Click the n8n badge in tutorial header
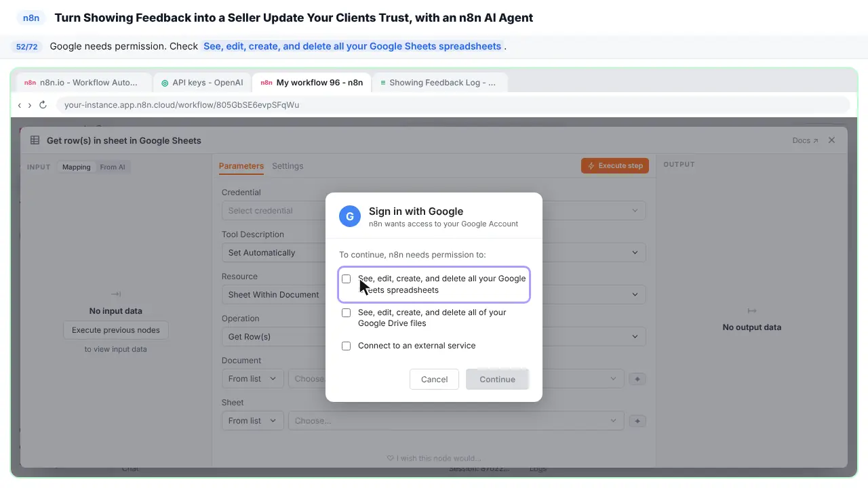 coord(31,18)
